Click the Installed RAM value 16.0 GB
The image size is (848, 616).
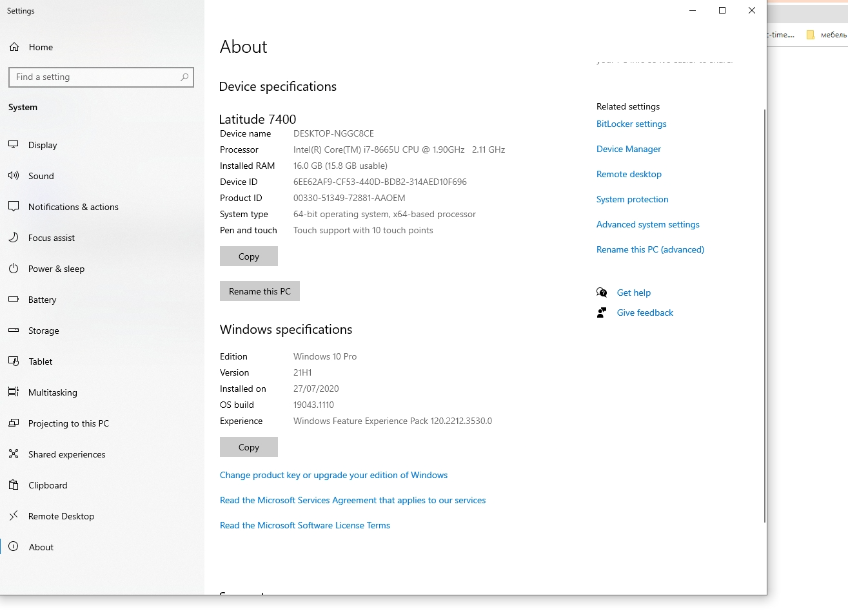(340, 166)
